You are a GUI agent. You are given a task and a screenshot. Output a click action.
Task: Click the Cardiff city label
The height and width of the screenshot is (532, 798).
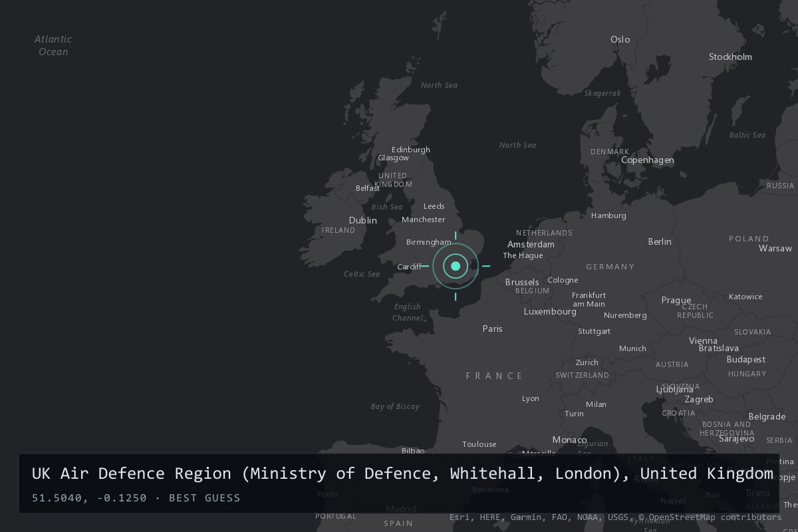click(x=409, y=267)
